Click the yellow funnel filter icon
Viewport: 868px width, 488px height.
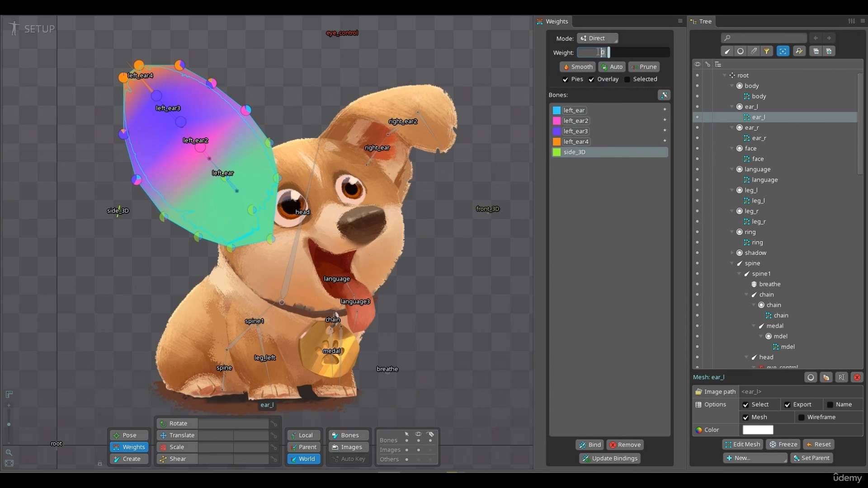767,51
